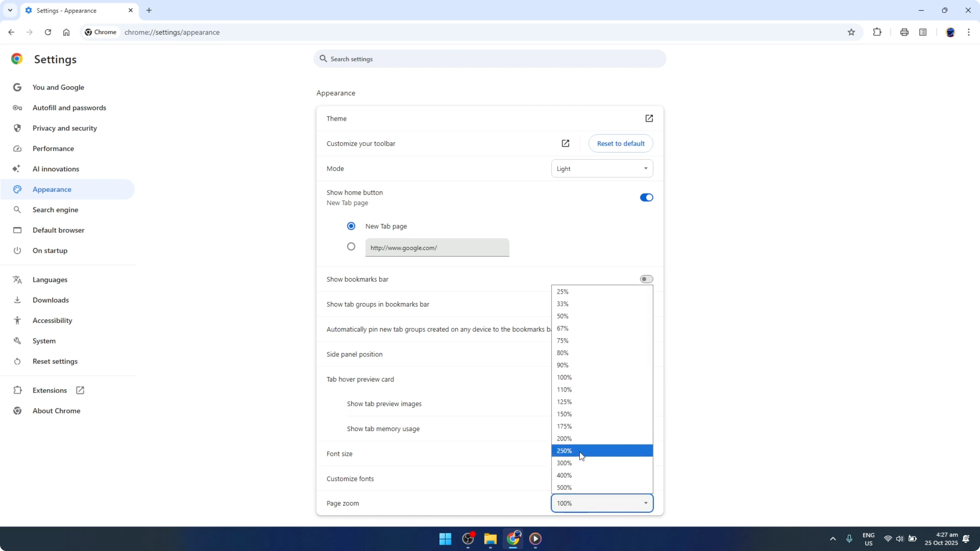Open the Appearance palette icon in sidebar
Screen dimensions: 980x551
(17, 189)
